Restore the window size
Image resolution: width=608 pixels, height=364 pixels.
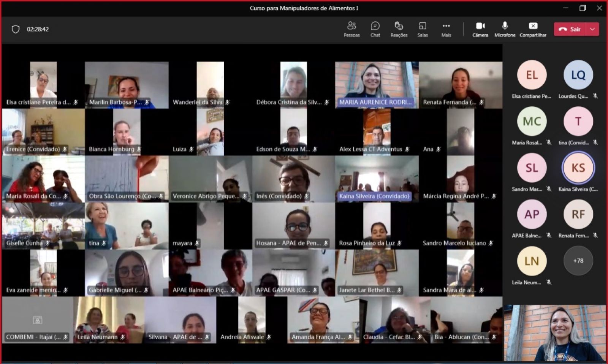coord(583,8)
